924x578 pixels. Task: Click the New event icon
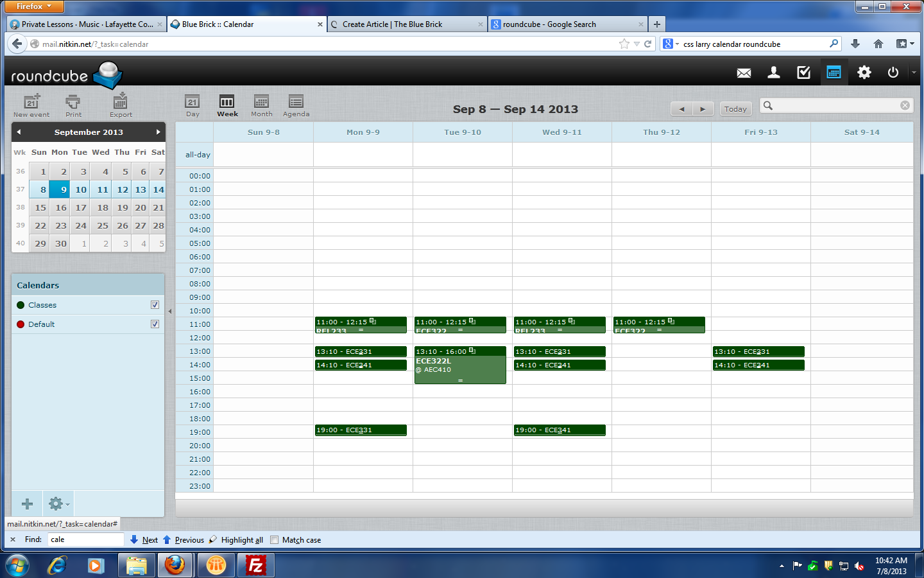(31, 102)
